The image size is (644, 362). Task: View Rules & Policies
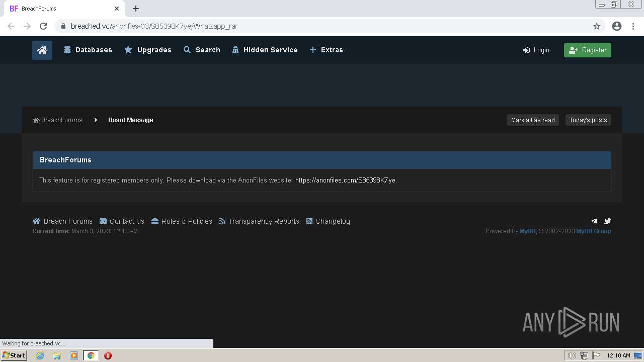[182, 221]
